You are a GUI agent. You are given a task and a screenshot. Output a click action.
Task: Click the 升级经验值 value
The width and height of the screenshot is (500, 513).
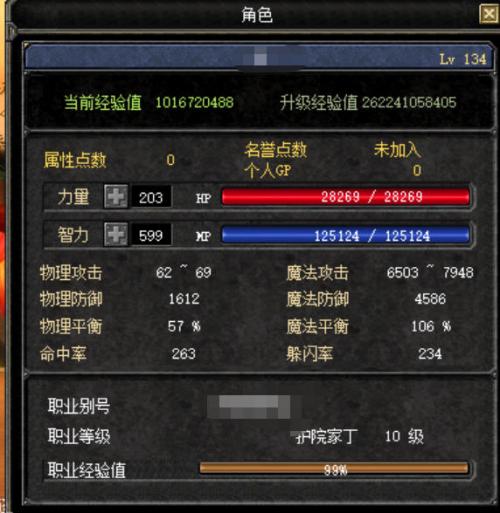click(x=409, y=102)
